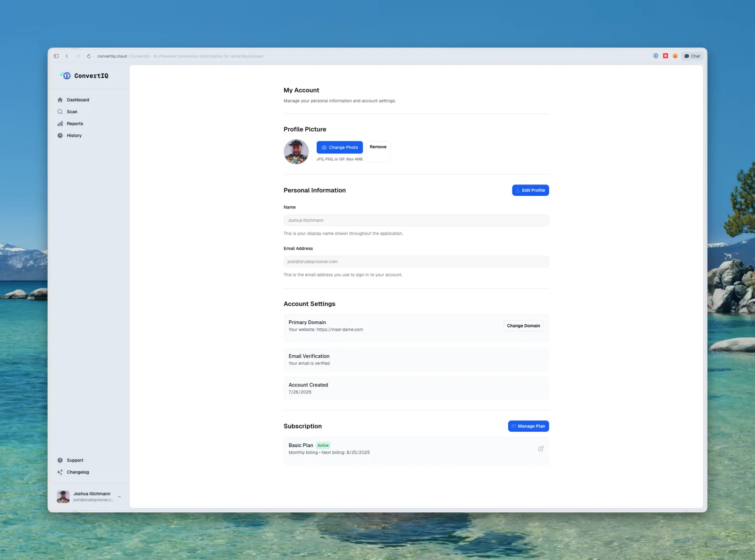Go back with the browser back arrow

tap(67, 56)
